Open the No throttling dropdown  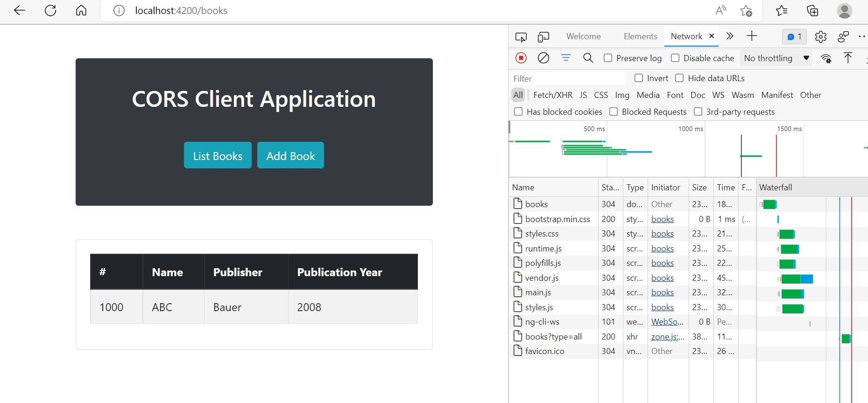tap(776, 58)
